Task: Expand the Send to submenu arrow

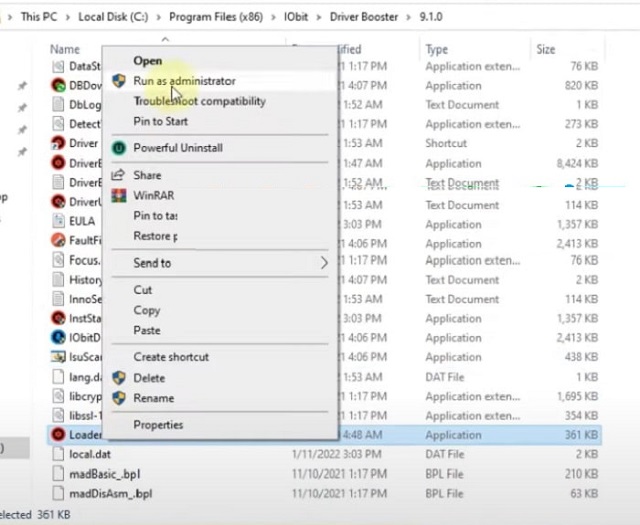Action: point(323,263)
